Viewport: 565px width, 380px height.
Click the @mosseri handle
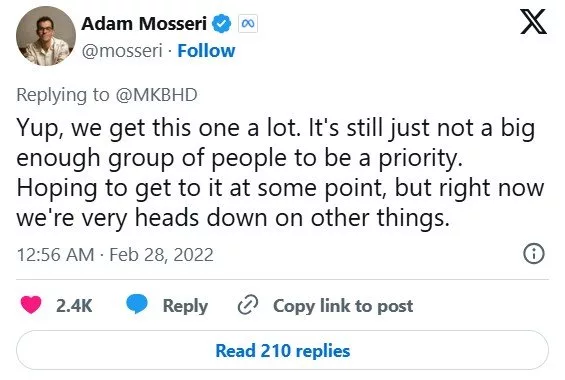pyautogui.click(x=122, y=51)
